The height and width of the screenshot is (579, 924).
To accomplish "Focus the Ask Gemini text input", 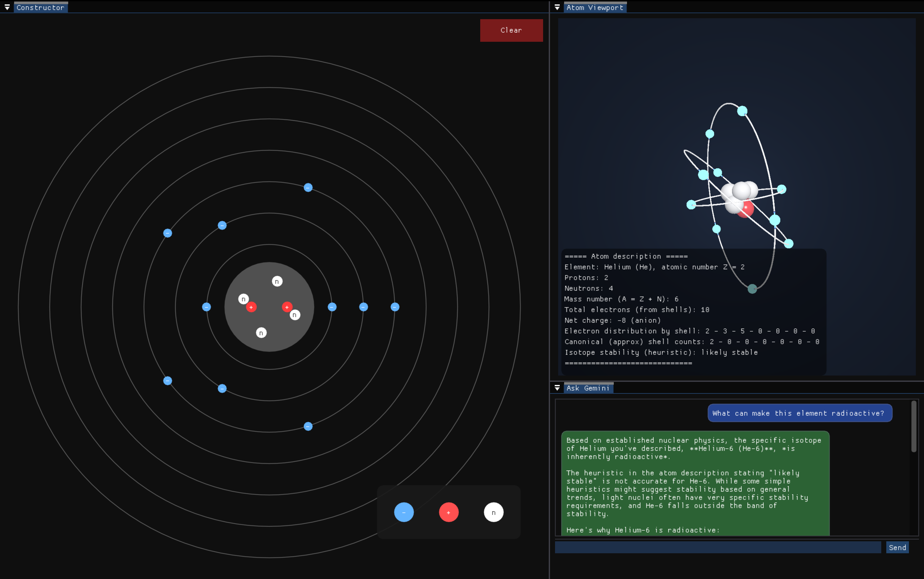I will click(717, 547).
